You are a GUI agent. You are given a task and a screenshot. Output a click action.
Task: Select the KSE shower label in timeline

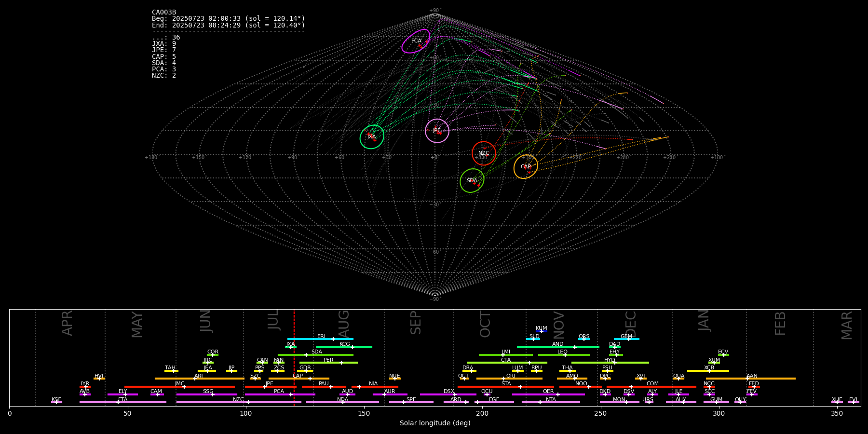tap(56, 400)
